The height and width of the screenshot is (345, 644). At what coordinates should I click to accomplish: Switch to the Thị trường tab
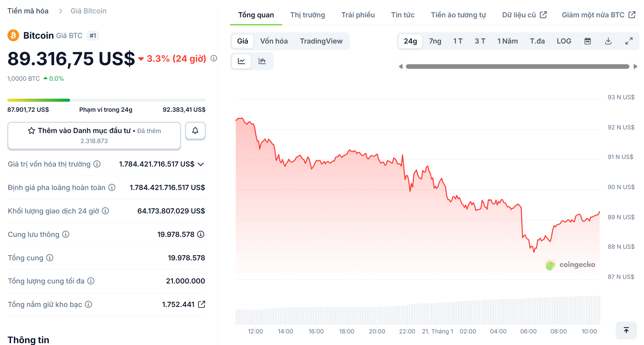click(x=308, y=14)
